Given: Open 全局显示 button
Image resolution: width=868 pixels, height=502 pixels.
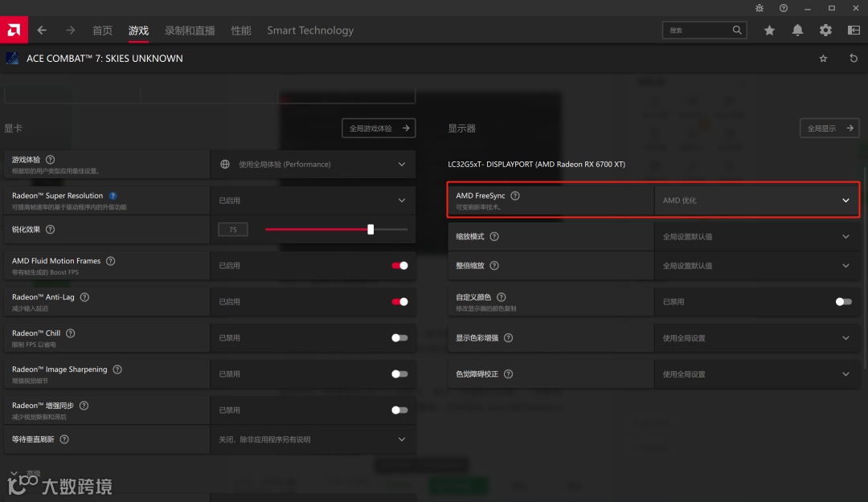Looking at the screenshot, I should 829,128.
